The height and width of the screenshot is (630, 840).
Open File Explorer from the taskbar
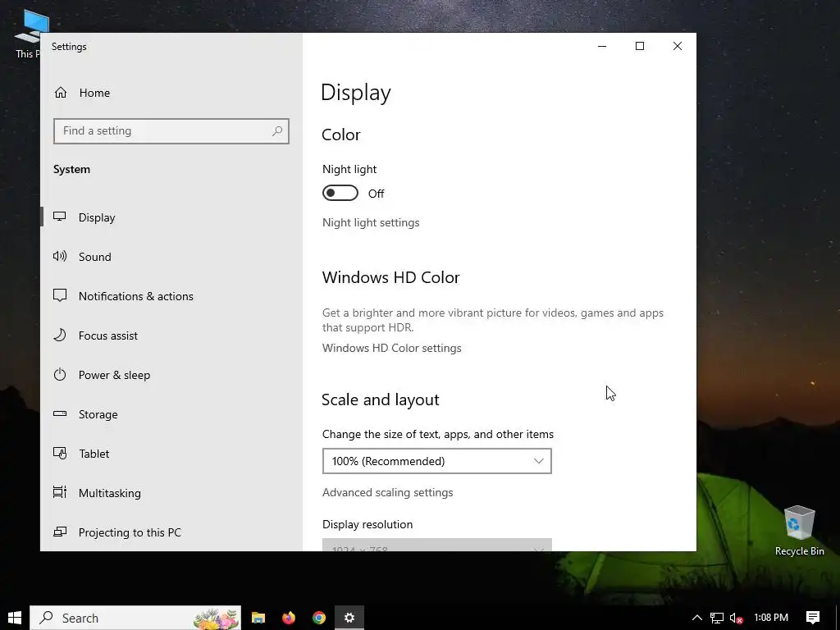click(x=258, y=618)
